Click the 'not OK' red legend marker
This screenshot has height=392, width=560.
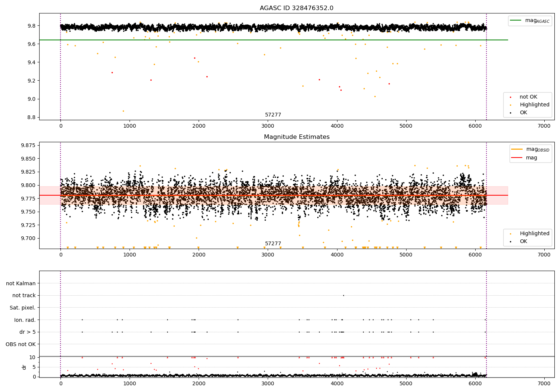[x=510, y=97]
